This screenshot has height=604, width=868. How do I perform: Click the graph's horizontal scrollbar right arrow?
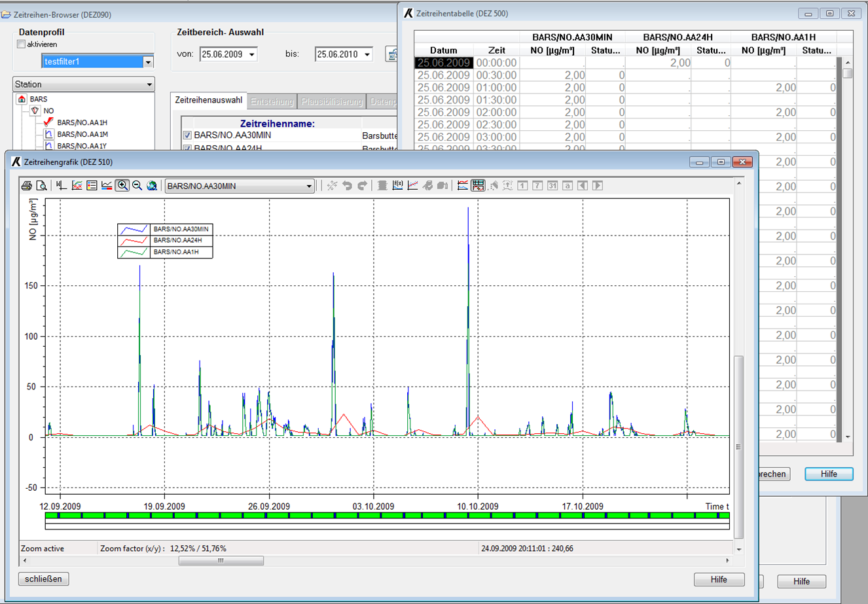click(727, 561)
